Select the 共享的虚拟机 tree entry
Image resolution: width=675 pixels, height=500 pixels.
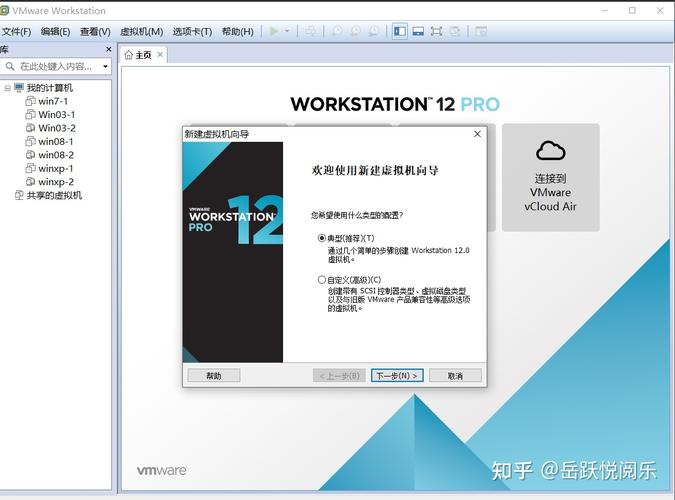[54, 195]
